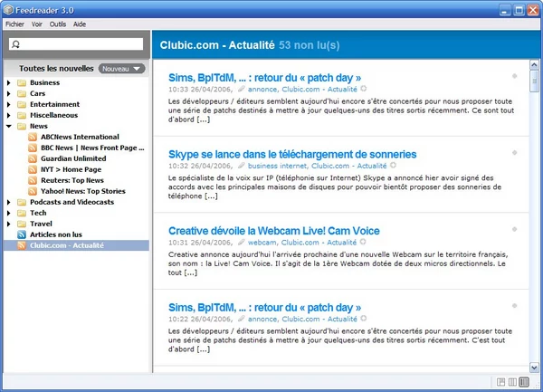Select the Miscellaneous folder label
The image size is (543, 392).
click(53, 115)
